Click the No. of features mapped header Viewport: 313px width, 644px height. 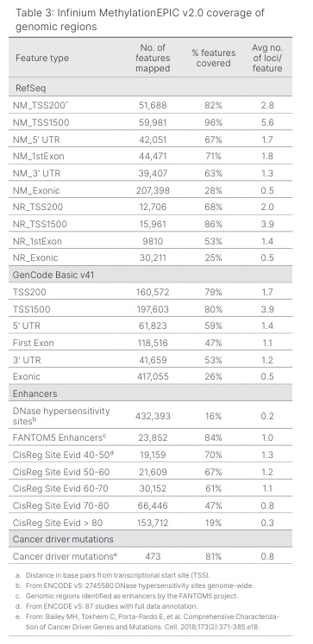(x=153, y=58)
